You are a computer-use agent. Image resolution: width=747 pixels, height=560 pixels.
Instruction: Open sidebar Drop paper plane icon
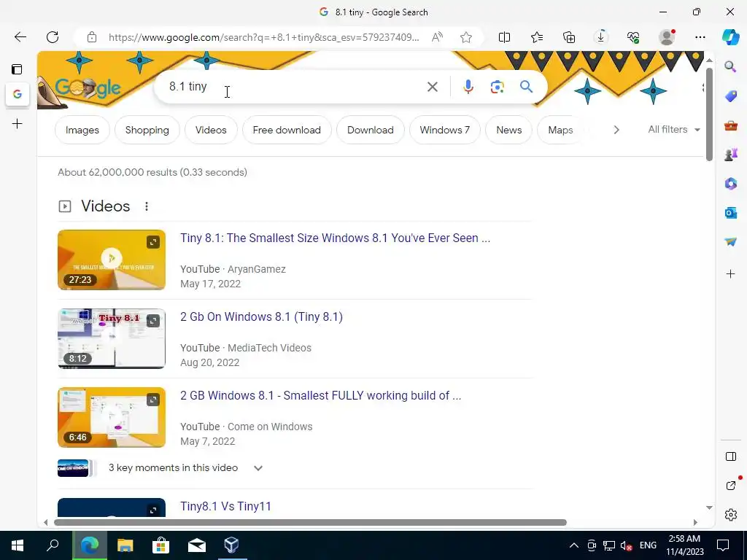[x=730, y=242]
